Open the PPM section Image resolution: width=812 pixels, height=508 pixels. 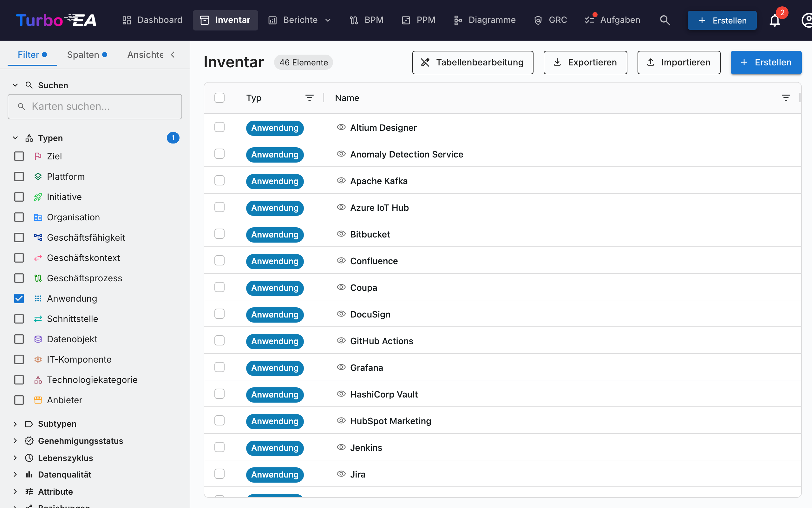[418, 20]
